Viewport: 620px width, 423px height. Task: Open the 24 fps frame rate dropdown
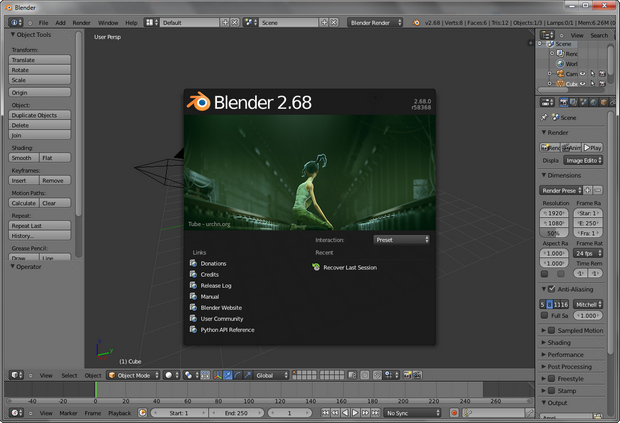click(x=588, y=253)
